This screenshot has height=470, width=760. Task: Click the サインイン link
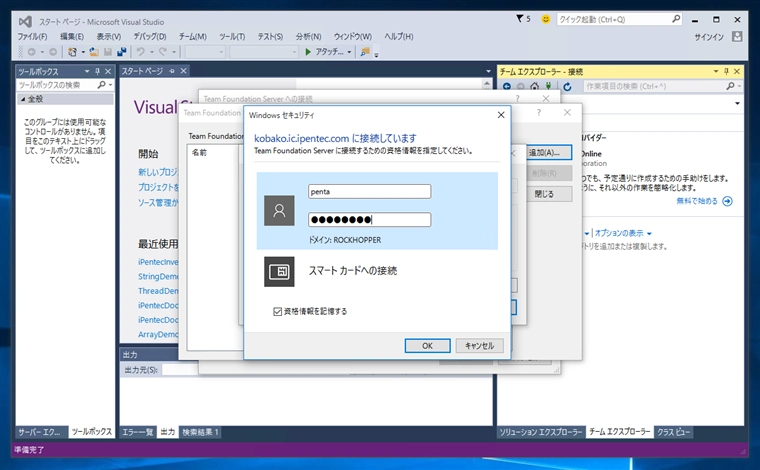coord(709,37)
